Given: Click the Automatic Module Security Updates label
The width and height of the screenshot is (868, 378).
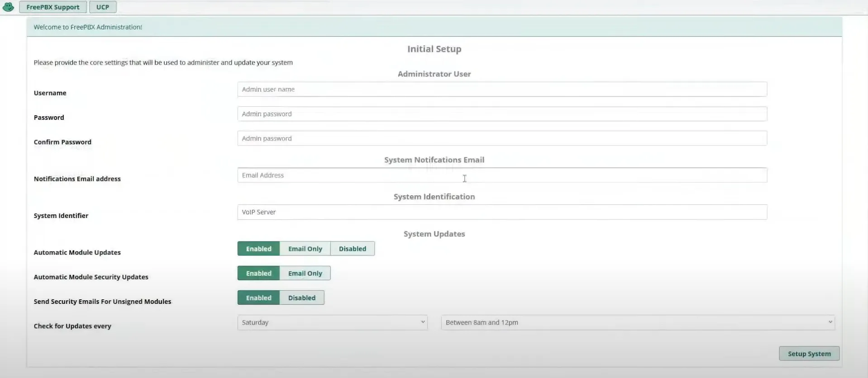Looking at the screenshot, I should 91,277.
